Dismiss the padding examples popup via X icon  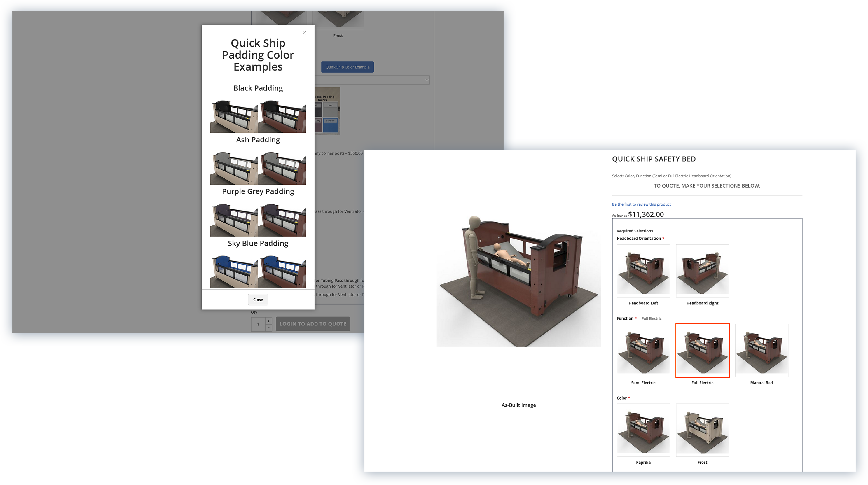[x=304, y=33]
